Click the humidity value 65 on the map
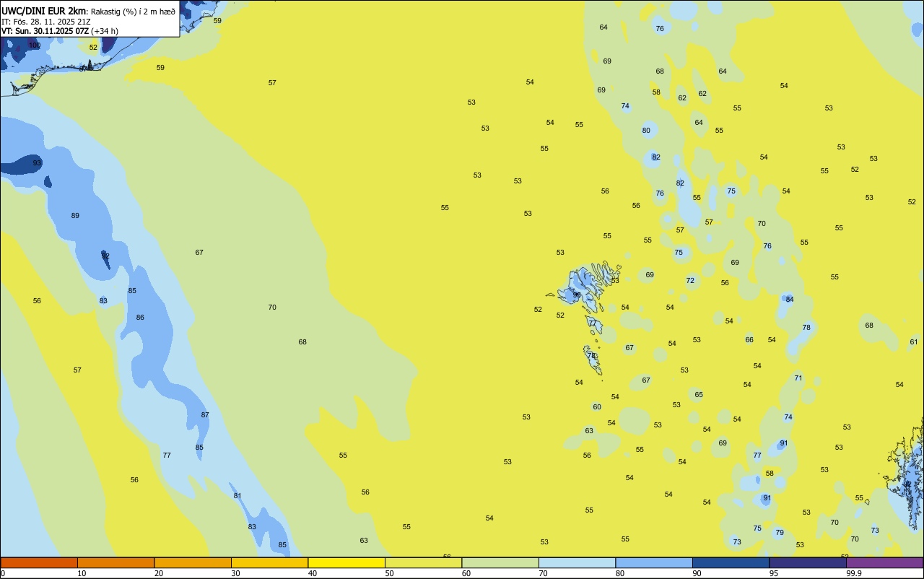 tap(699, 395)
